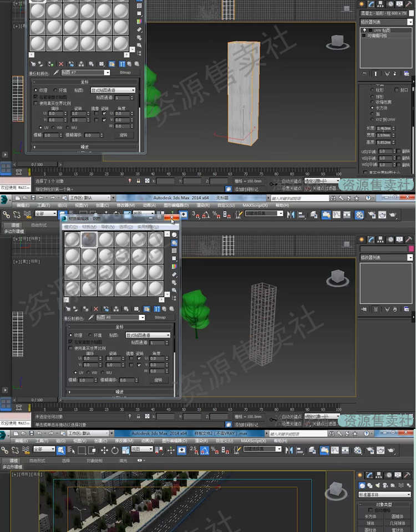Select 柱形 mapping radio in UVW column window
This screenshot has height=532, width=416.
[x=372, y=90]
